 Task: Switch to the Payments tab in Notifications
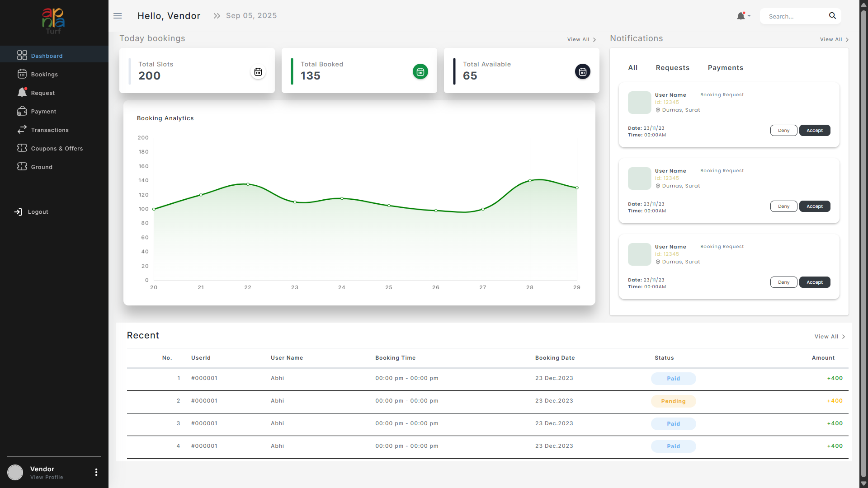[x=725, y=68]
